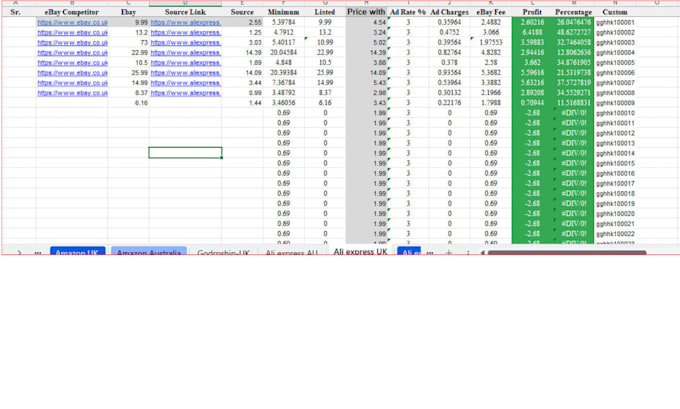The width and height of the screenshot is (680, 409).
Task: Open the AliExpress source link in row gghhk100007
Action: tap(186, 82)
